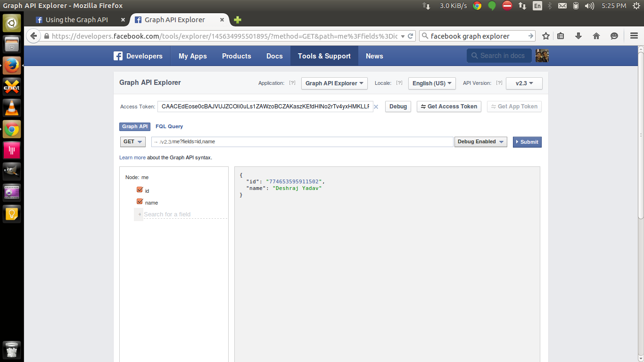Click the Application help [?] link
The image size is (644, 362).
292,83
